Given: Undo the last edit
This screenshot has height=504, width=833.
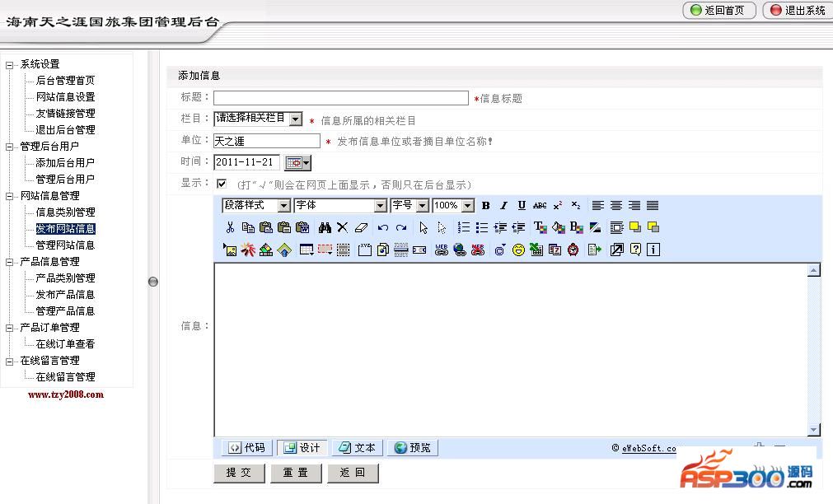Looking at the screenshot, I should click(x=383, y=227).
